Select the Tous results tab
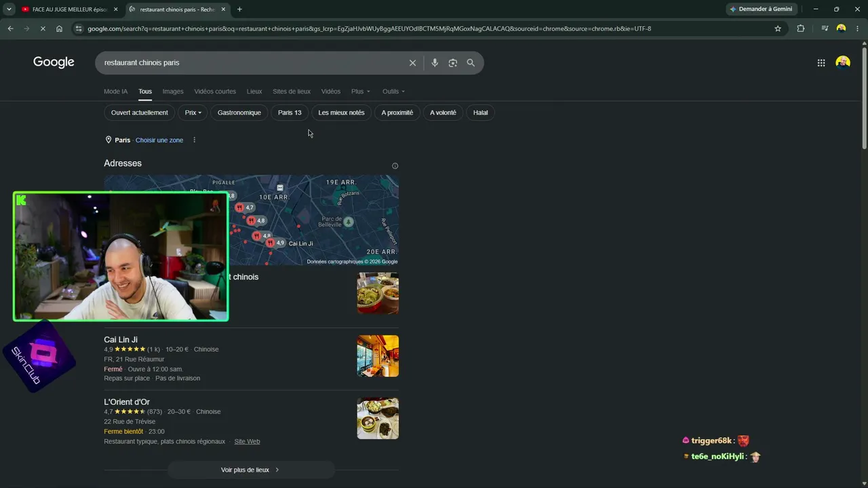This screenshot has width=868, height=488. 145,91
